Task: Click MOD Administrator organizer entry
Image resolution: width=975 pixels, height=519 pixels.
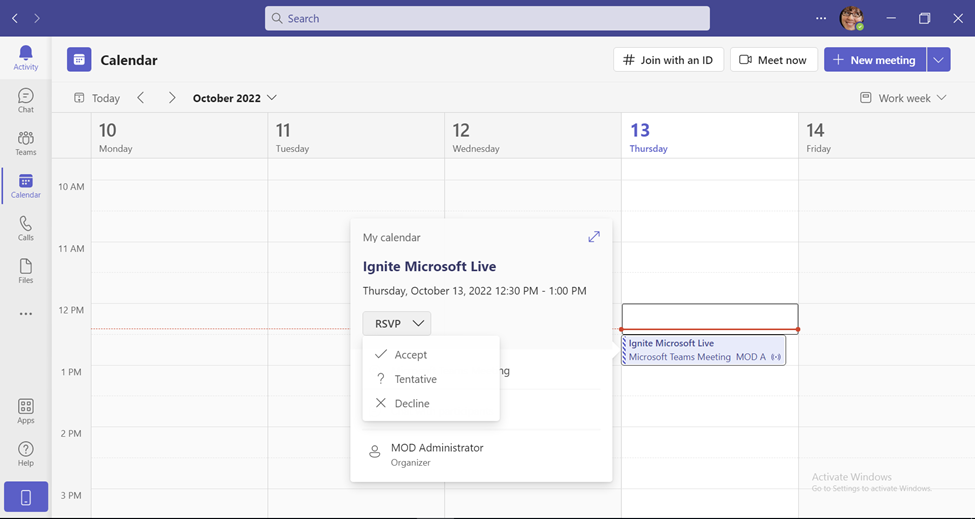Action: point(437,454)
